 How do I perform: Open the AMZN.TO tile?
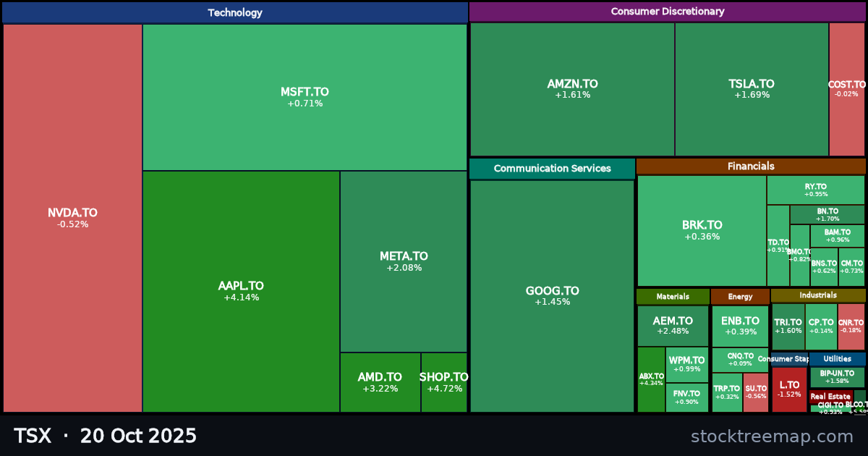pos(572,89)
